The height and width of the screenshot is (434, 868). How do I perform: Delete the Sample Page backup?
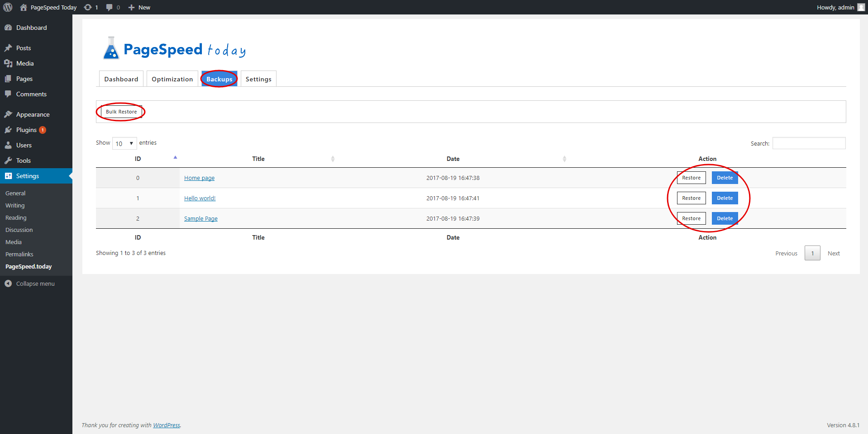[x=725, y=218]
